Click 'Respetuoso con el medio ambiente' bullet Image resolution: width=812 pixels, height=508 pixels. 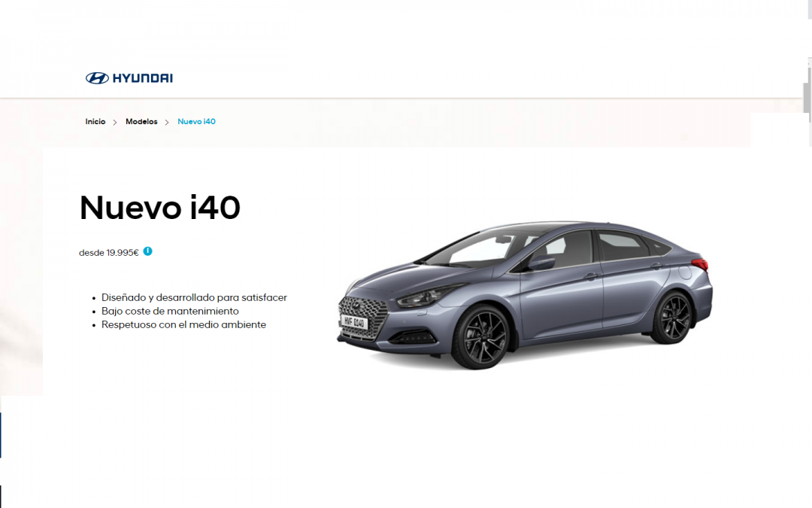184,324
